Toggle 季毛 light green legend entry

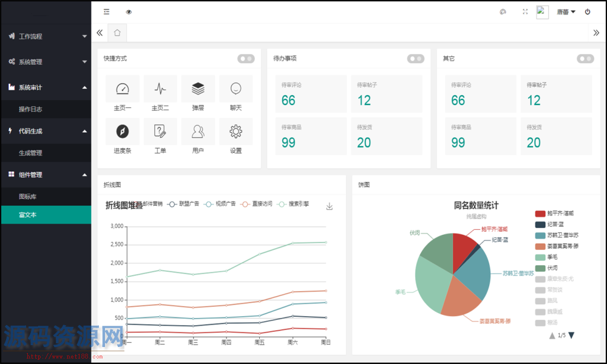(547, 257)
